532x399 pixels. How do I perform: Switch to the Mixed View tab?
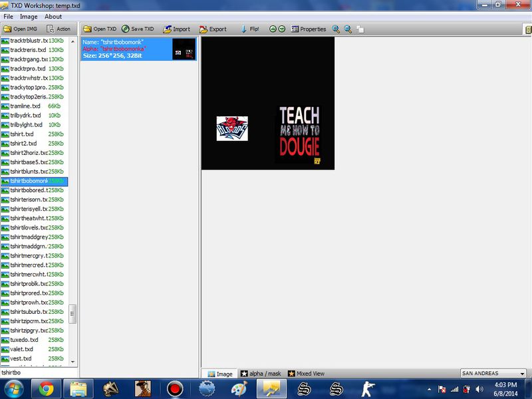tap(307, 374)
